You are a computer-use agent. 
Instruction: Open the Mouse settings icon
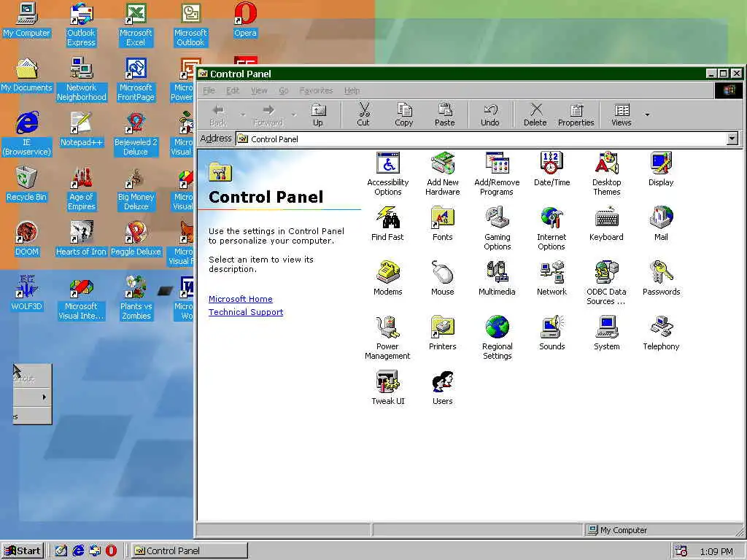[443, 279]
